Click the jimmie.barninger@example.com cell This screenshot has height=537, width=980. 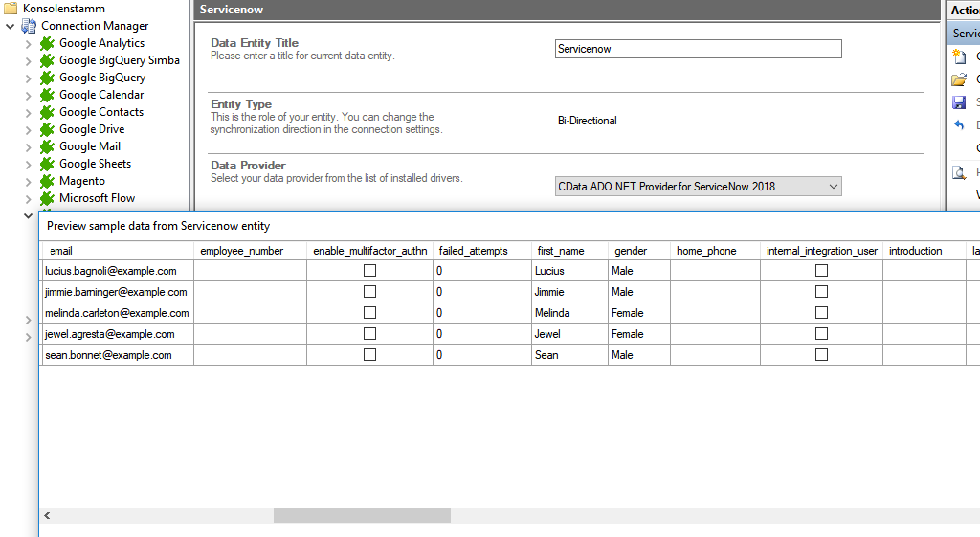tap(117, 292)
